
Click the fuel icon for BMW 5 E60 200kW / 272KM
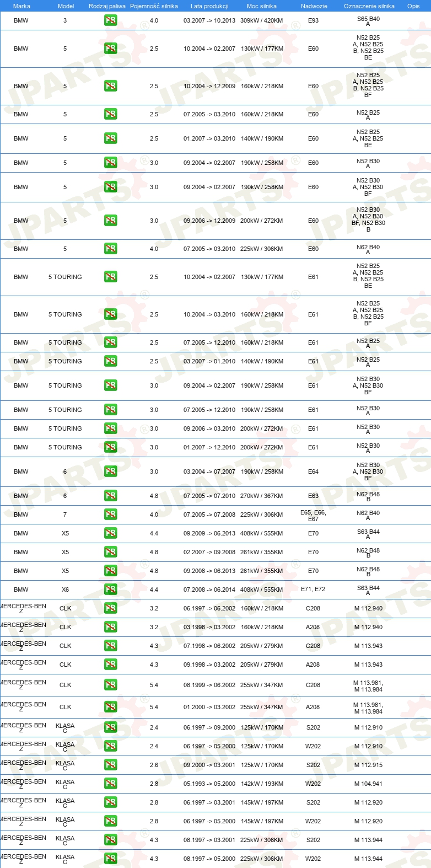(111, 221)
